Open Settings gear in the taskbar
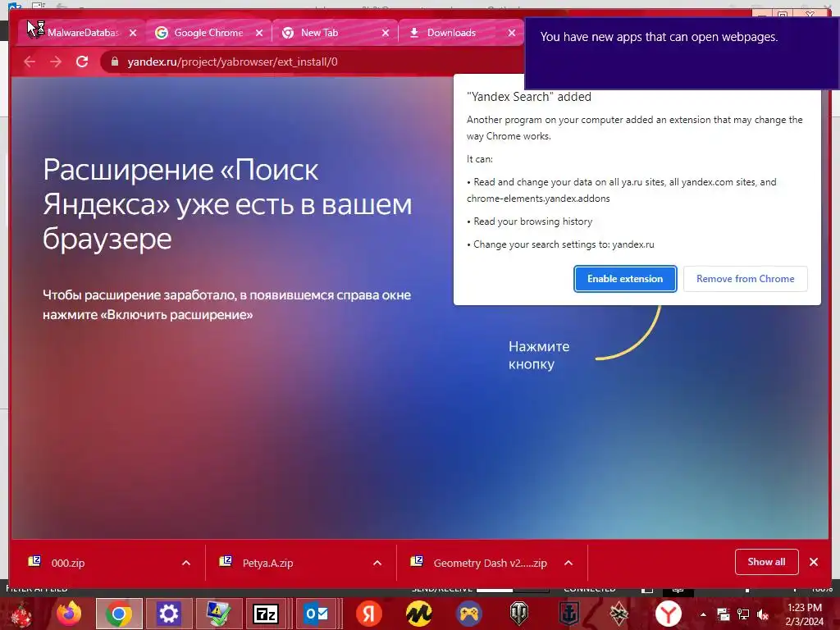Screen dimensions: 840x630 (169, 614)
